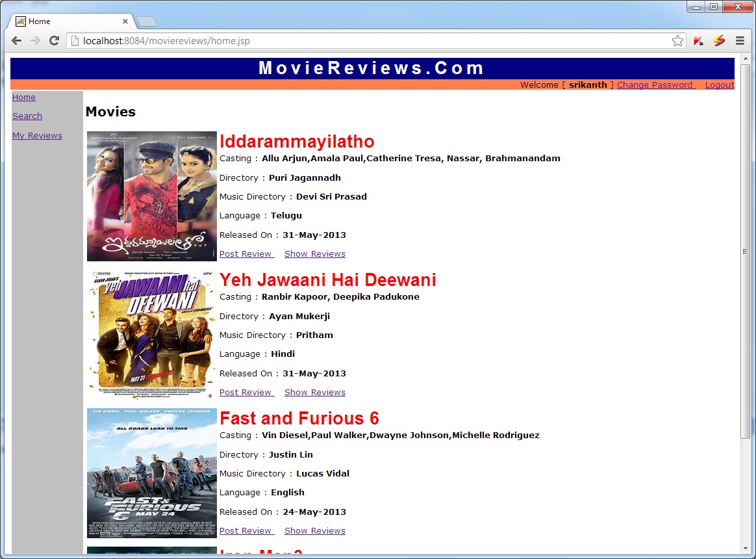
Task: Click music director Devi Sri Prasad
Action: coord(331,196)
